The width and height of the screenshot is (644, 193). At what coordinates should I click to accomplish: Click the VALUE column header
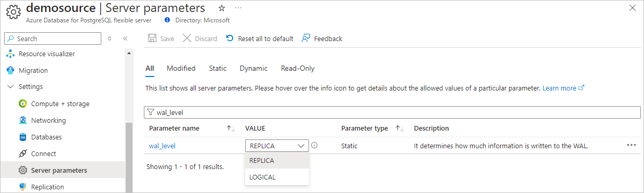coord(255,128)
